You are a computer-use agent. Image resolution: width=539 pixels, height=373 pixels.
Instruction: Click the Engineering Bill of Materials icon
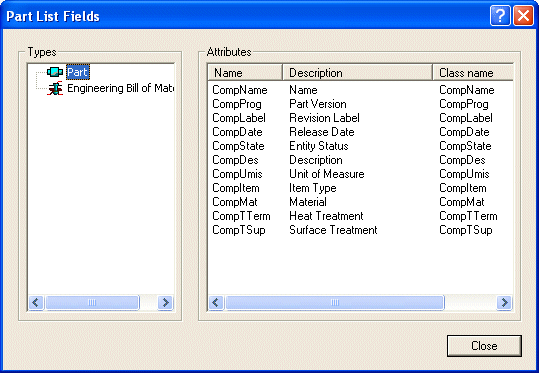pos(55,88)
